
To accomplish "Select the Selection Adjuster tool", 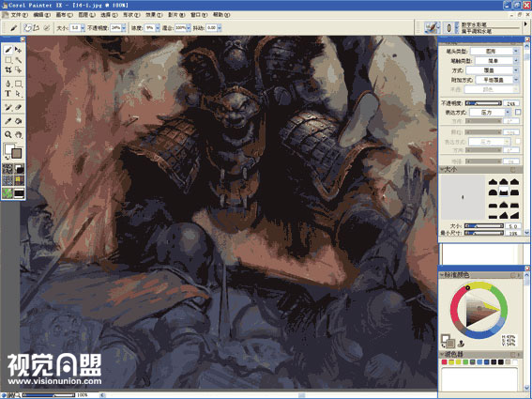I will pos(18,70).
